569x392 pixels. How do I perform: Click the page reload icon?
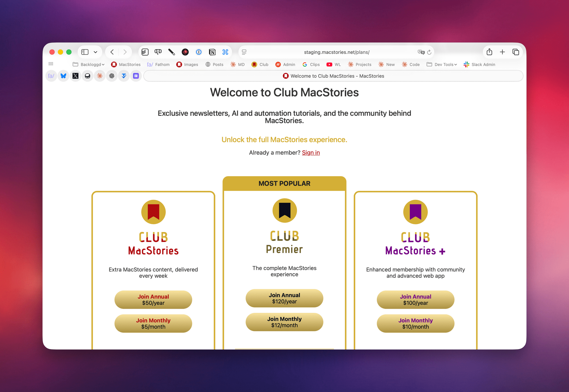tap(429, 52)
